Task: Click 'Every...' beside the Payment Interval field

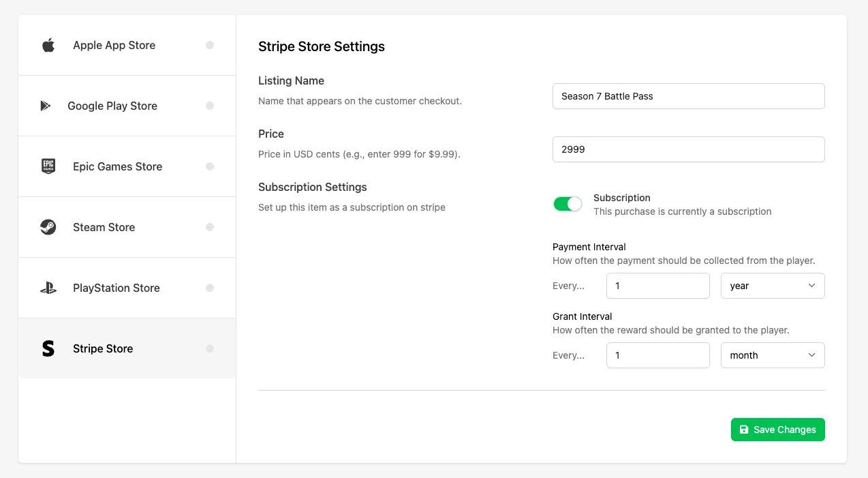Action: [568, 286]
